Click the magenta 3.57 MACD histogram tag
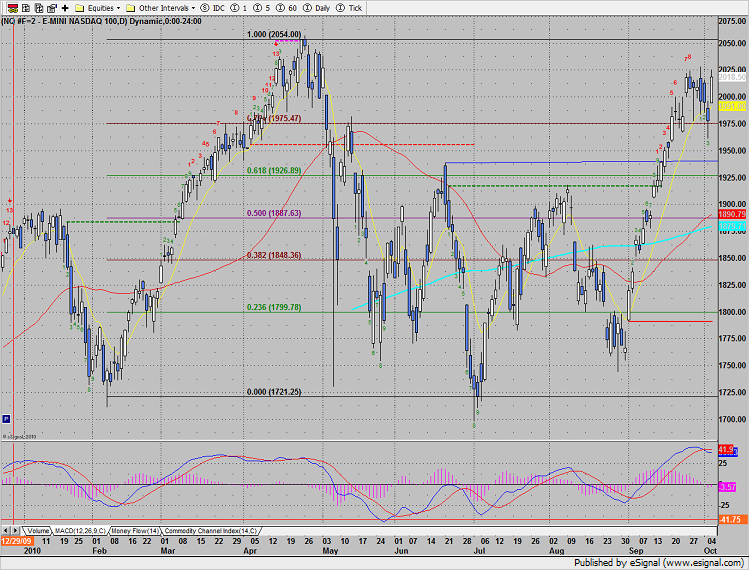This screenshot has height=570, width=749. [x=727, y=487]
